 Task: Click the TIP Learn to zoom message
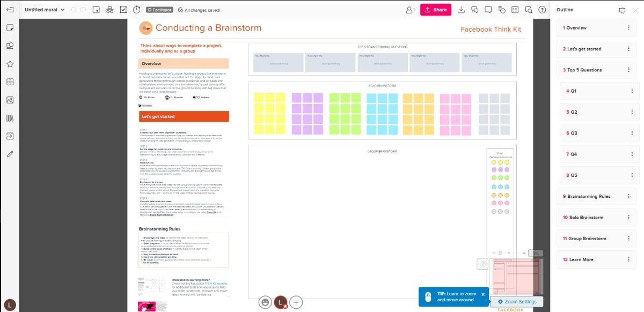click(457, 297)
